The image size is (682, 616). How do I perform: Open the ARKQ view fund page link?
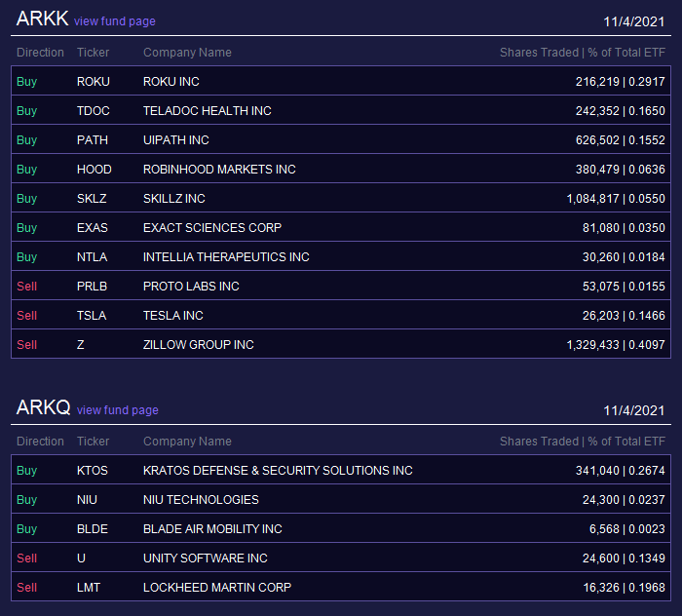pos(118,409)
